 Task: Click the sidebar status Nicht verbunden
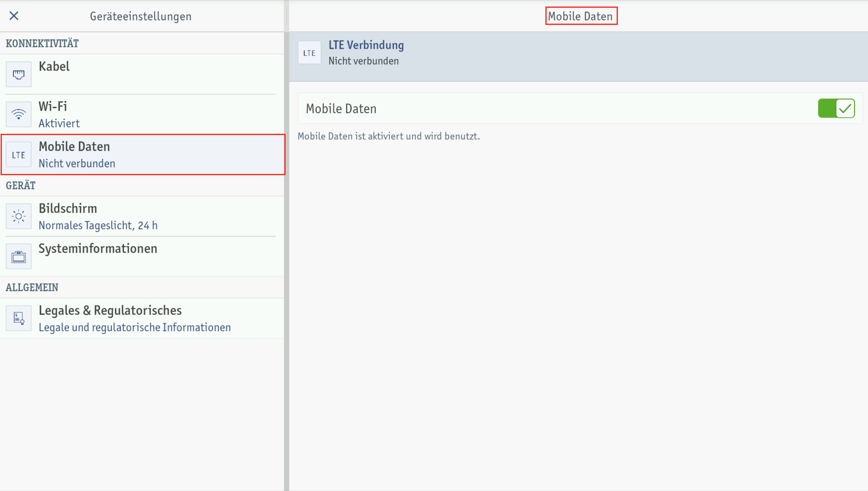[77, 164]
